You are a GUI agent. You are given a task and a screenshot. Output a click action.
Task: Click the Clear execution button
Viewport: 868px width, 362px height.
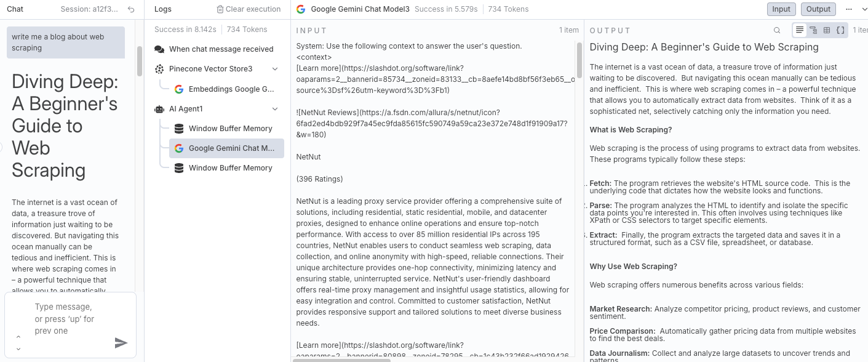[249, 9]
